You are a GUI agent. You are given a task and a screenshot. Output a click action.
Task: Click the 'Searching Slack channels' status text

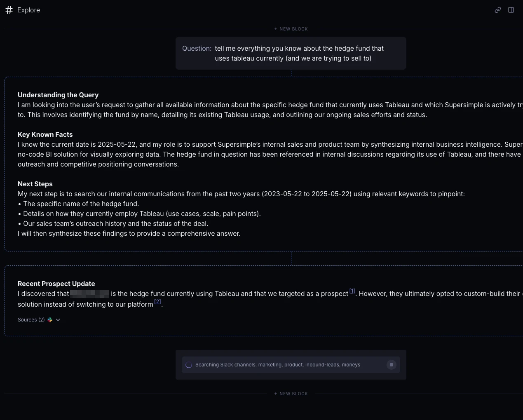coord(277,365)
